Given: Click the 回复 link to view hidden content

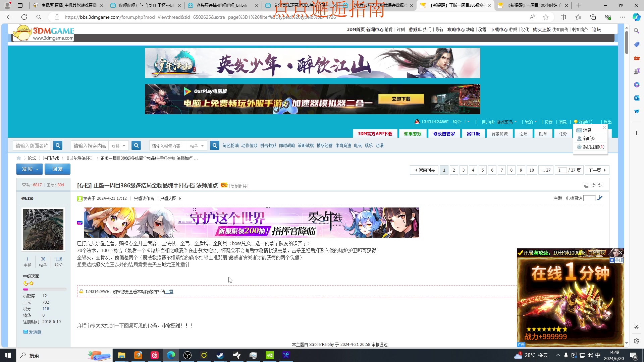Looking at the screenshot, I should pyautogui.click(x=169, y=292).
